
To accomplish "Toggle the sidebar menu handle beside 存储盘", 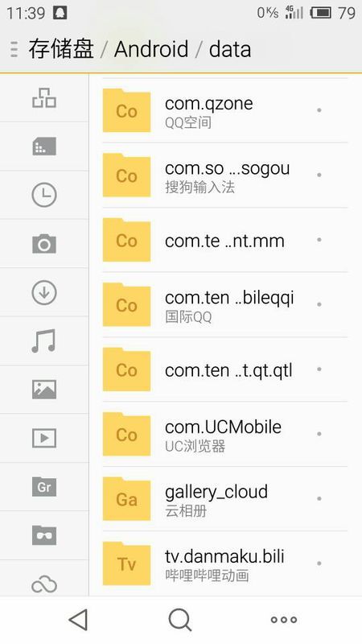I will (x=14, y=49).
